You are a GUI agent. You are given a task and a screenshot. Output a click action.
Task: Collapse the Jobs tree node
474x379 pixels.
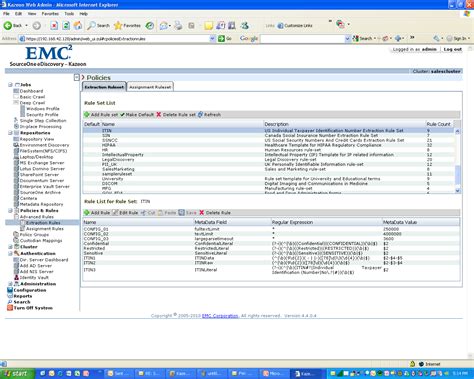click(x=10, y=85)
